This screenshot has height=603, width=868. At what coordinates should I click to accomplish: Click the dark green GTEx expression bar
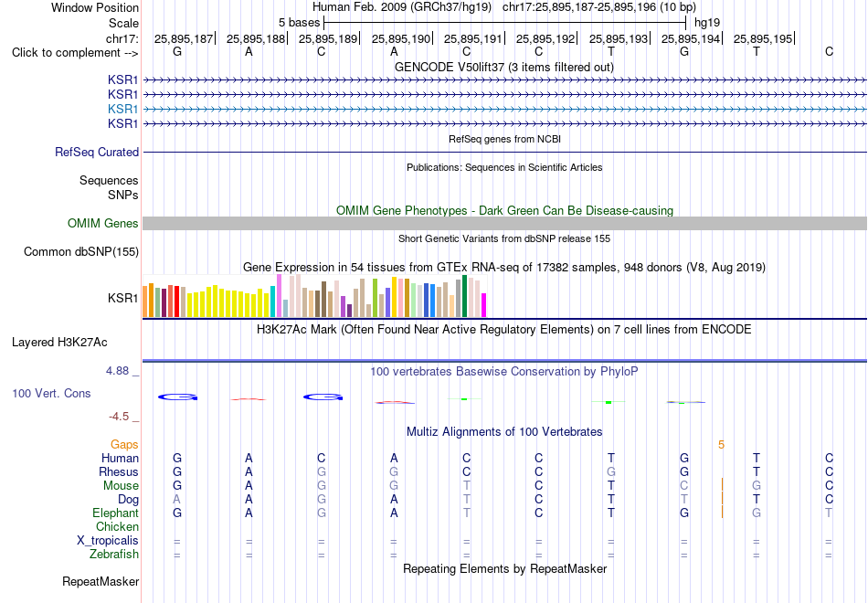[x=464, y=296]
